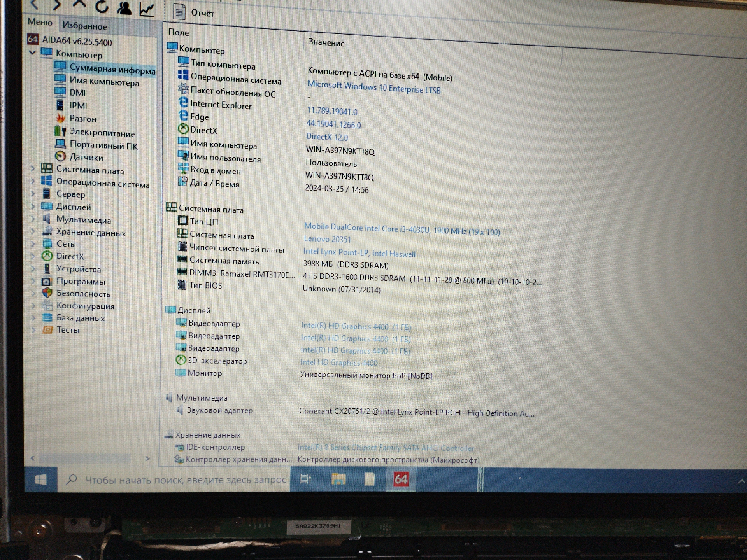Open the user icon in toolbar
Screen dimensions: 747x560
(x=124, y=8)
